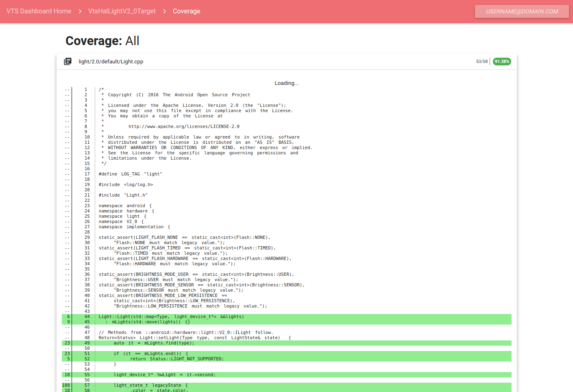Click the 53/58 covered lines count
The width and height of the screenshot is (573, 392).
481,62
